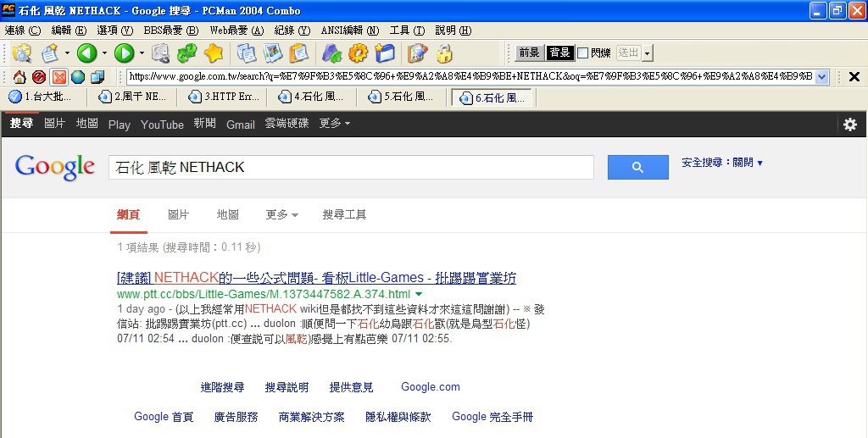This screenshot has width=868, height=438.
Task: Switch to tab 5.石化 風...
Action: click(403, 97)
